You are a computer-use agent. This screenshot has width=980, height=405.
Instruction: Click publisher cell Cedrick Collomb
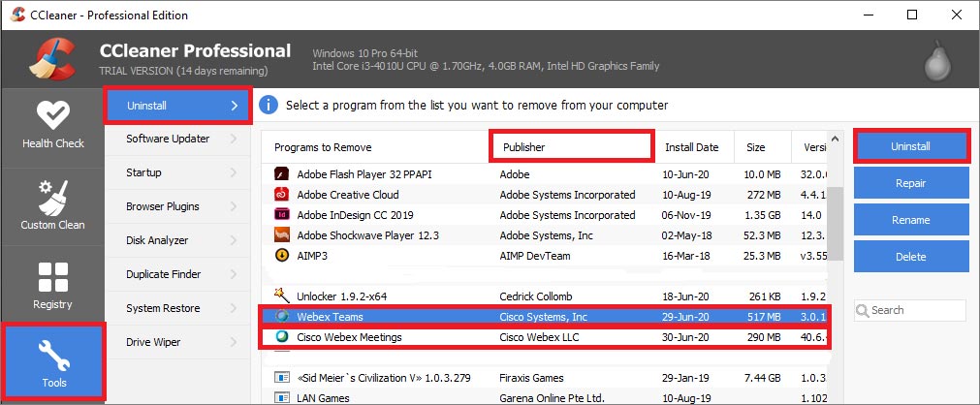pos(536,296)
